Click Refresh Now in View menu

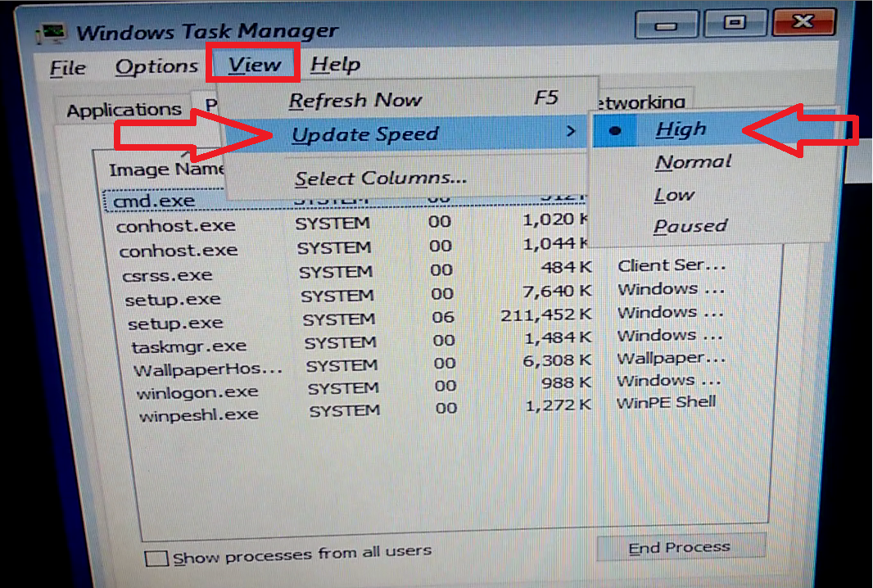pyautogui.click(x=355, y=99)
